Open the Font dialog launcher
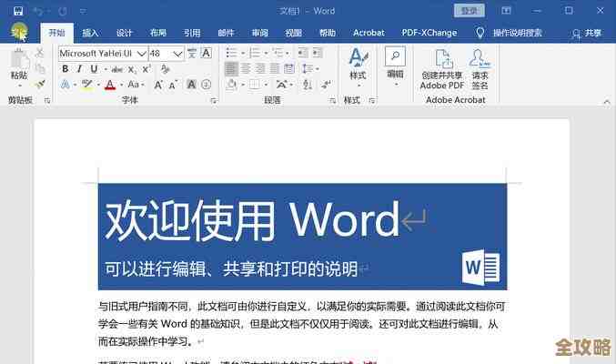Screen dimensions: 616x364 (214, 101)
